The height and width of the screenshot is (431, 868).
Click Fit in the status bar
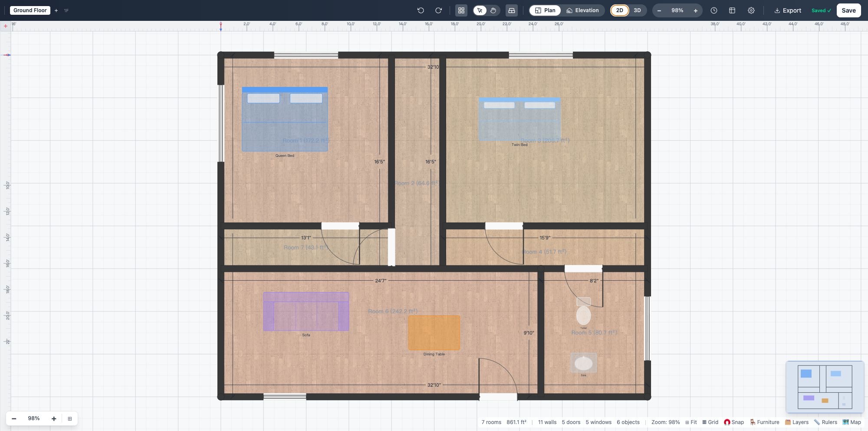[x=691, y=422]
